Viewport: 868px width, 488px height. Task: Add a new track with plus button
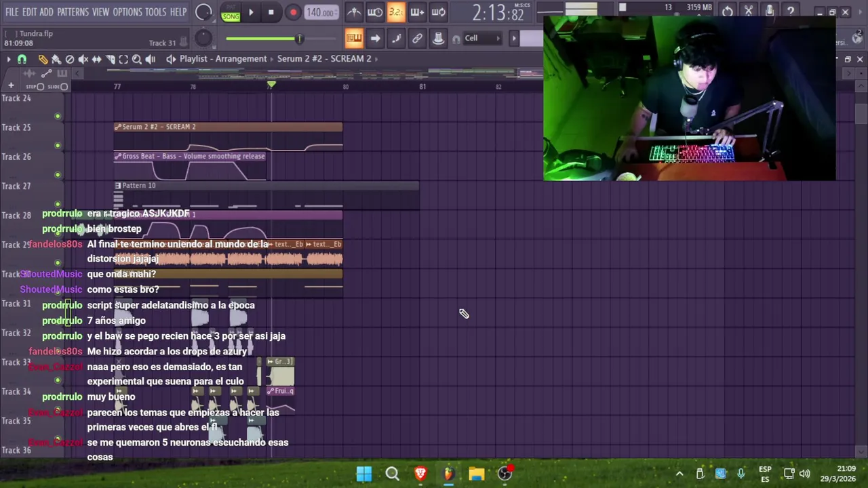11,86
